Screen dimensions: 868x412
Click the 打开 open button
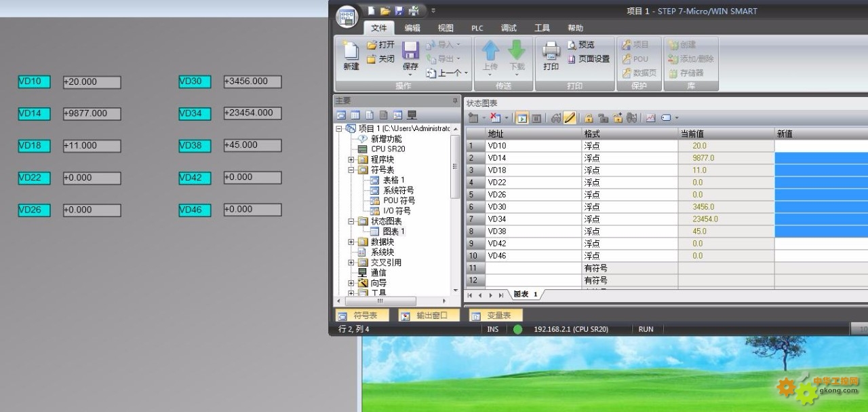click(x=380, y=45)
